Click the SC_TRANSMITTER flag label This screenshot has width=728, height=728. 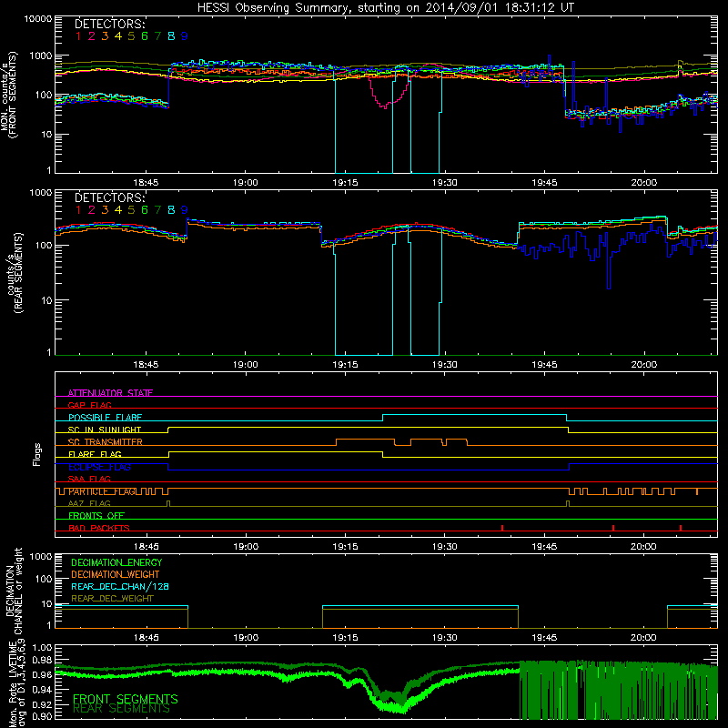point(106,441)
